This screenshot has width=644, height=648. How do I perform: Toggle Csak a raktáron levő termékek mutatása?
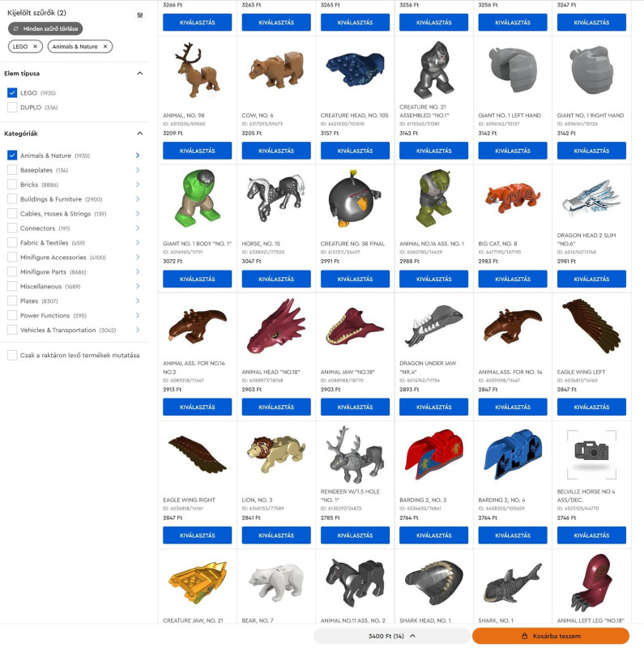pos(12,355)
